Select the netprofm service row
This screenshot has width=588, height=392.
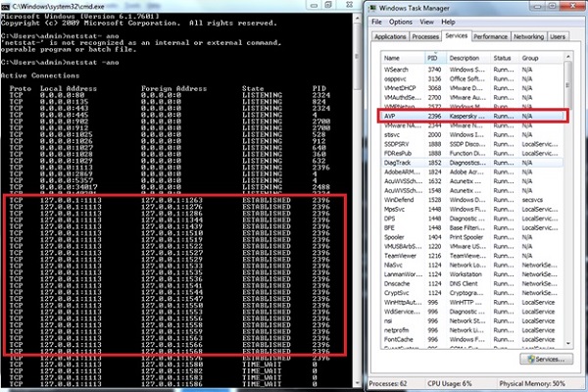tap(472, 330)
